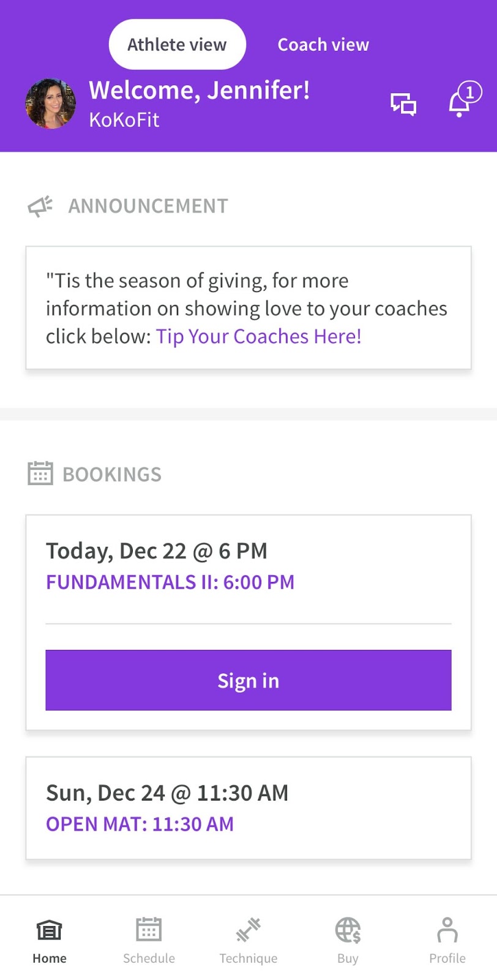This screenshot has width=497, height=980.
Task: Tap the Buy globe icon
Action: [x=348, y=930]
